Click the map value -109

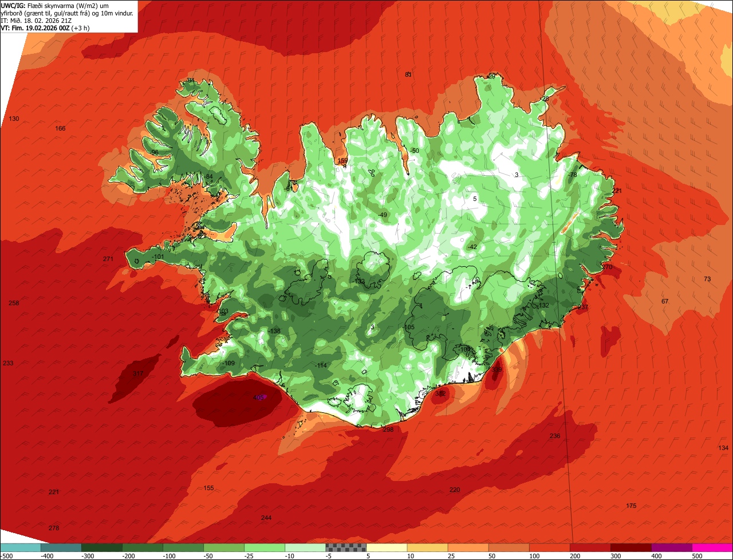(228, 363)
